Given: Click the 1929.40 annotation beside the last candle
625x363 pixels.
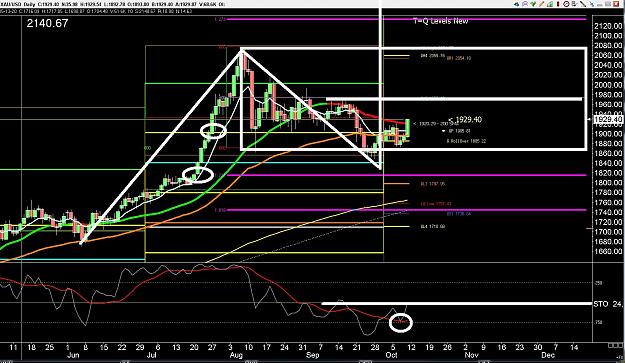Looking at the screenshot, I should tap(465, 119).
